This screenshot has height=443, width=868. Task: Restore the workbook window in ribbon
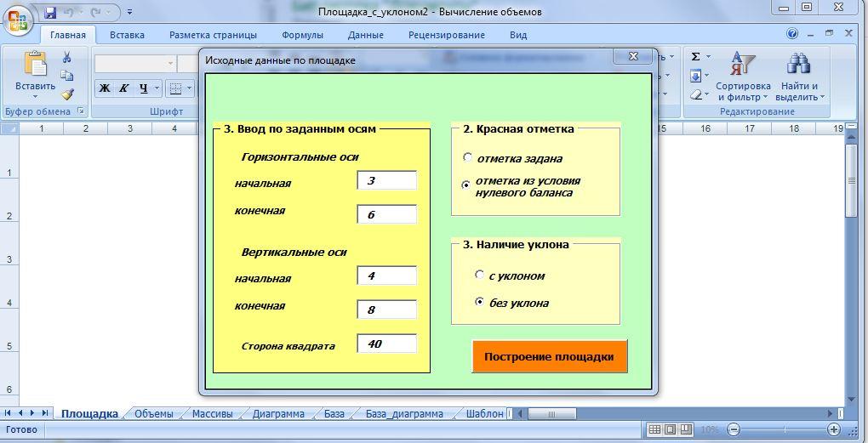(x=829, y=33)
